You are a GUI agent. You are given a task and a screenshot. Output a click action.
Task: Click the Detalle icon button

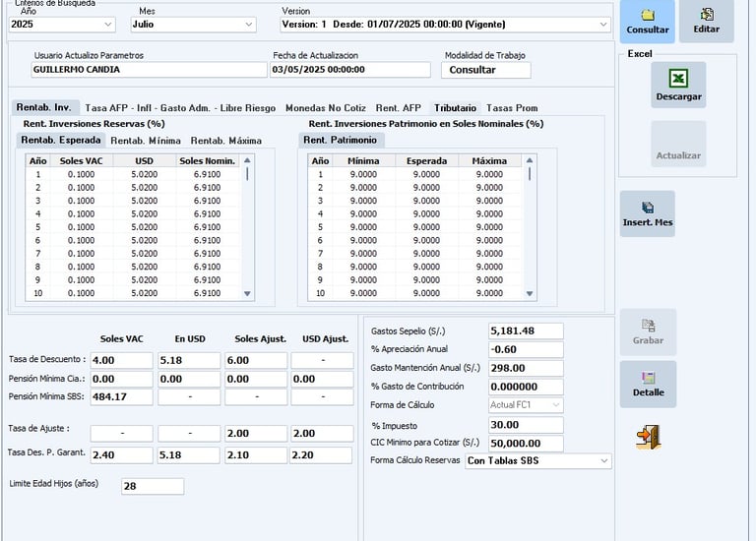(x=648, y=385)
